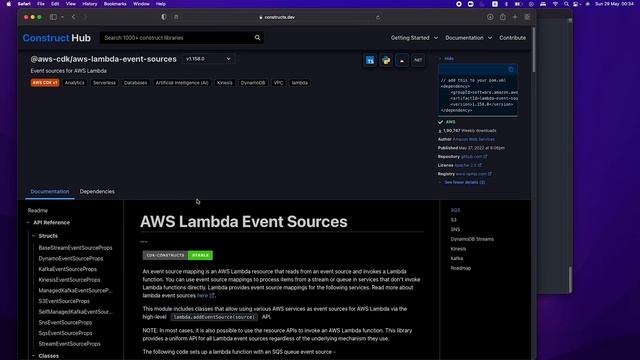This screenshot has height=360, width=640.
Task: Open KafkaEventSourceProps struct
Action: click(x=68, y=269)
